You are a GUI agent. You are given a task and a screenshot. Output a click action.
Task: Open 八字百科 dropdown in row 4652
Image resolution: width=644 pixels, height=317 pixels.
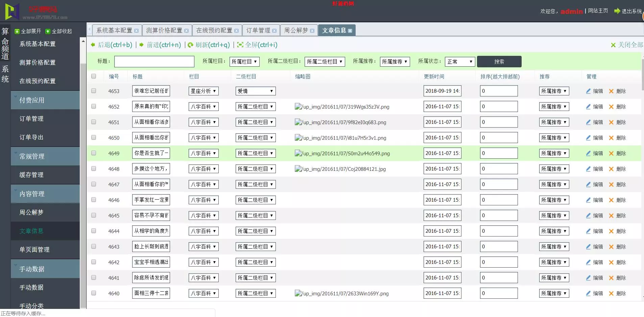coord(204,107)
